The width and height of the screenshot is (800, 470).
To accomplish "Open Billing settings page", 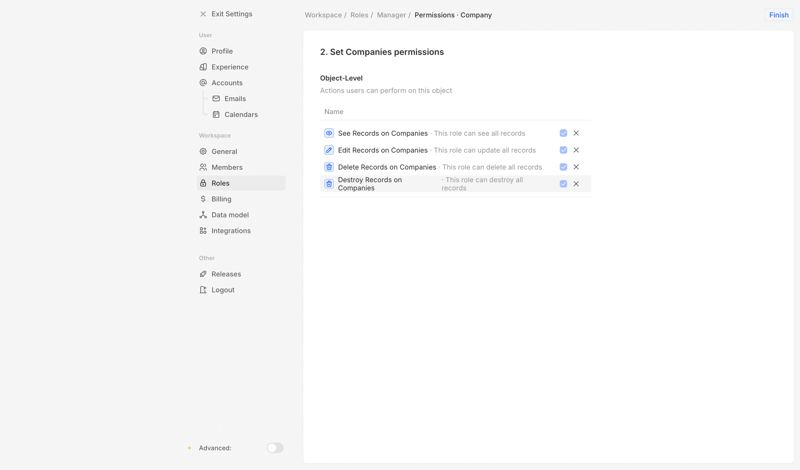I will pyautogui.click(x=241, y=199).
